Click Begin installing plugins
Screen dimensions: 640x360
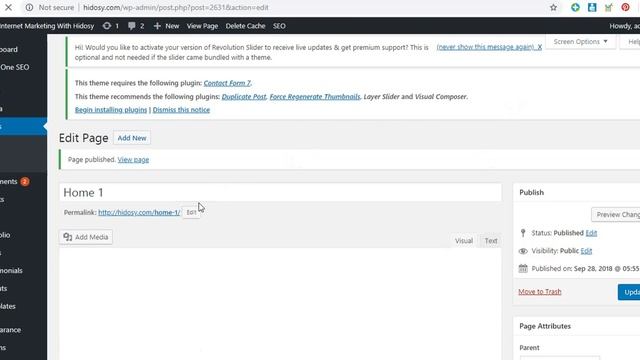point(111,110)
